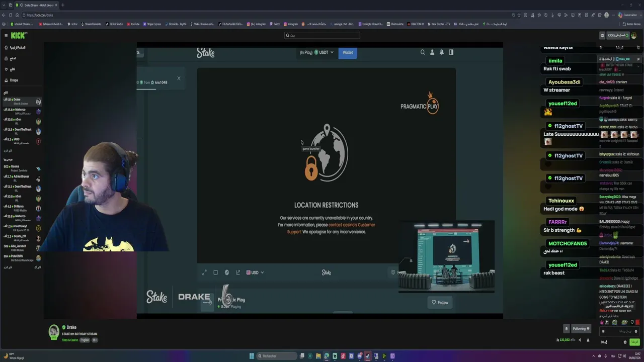The width and height of the screenshot is (644, 362).
Task: Open the KRAFTON ID bookmark
Action: click(x=416, y=24)
